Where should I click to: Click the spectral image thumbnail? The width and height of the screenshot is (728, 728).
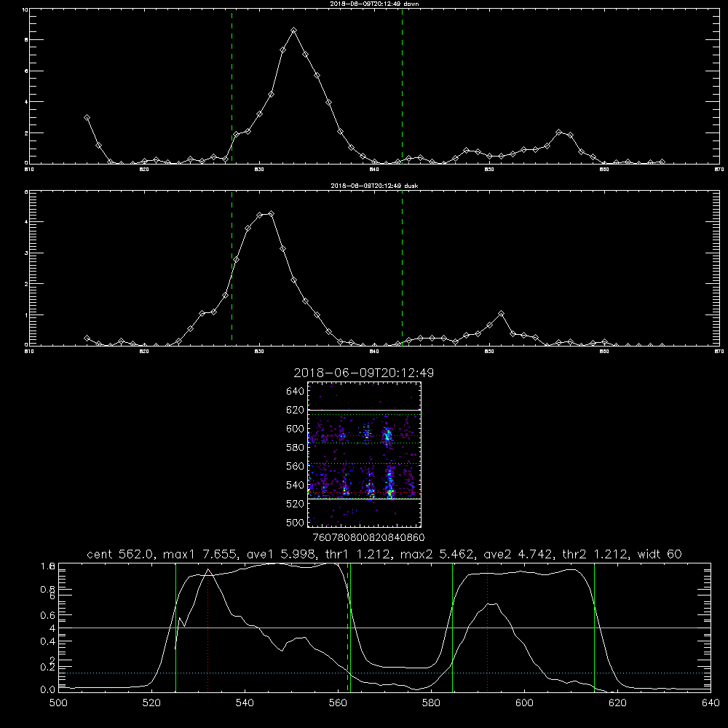(x=364, y=454)
